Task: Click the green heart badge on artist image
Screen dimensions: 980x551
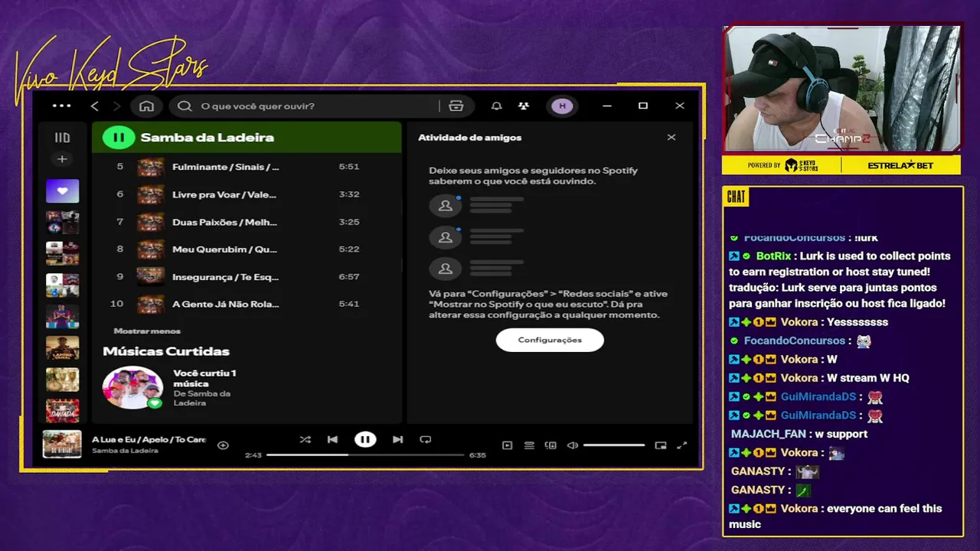Action: click(x=155, y=403)
